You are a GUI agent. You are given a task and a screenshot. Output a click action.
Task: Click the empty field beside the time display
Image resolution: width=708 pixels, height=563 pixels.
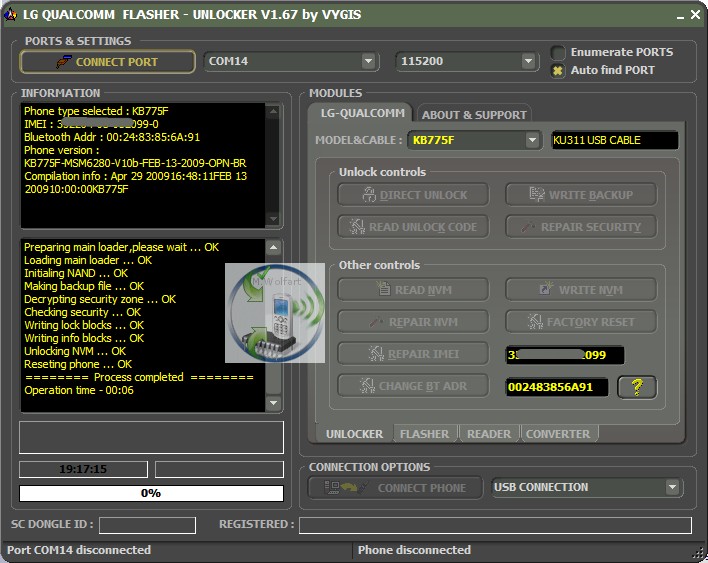click(219, 469)
